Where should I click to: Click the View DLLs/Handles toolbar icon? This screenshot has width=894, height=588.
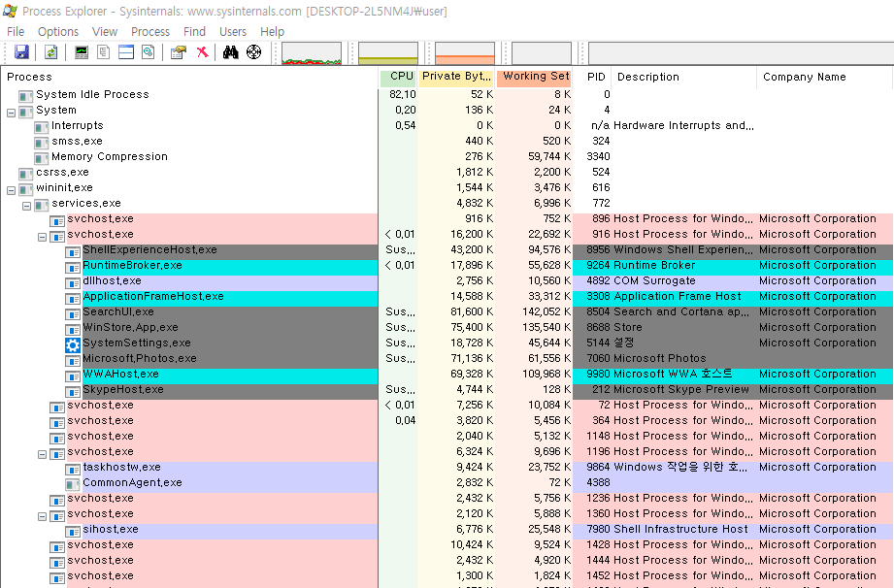point(149,52)
